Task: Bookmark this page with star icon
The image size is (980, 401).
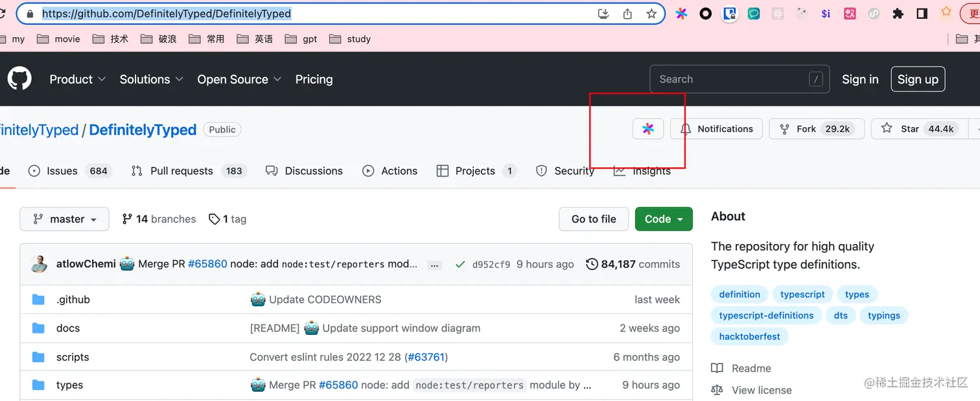Action: 651,14
